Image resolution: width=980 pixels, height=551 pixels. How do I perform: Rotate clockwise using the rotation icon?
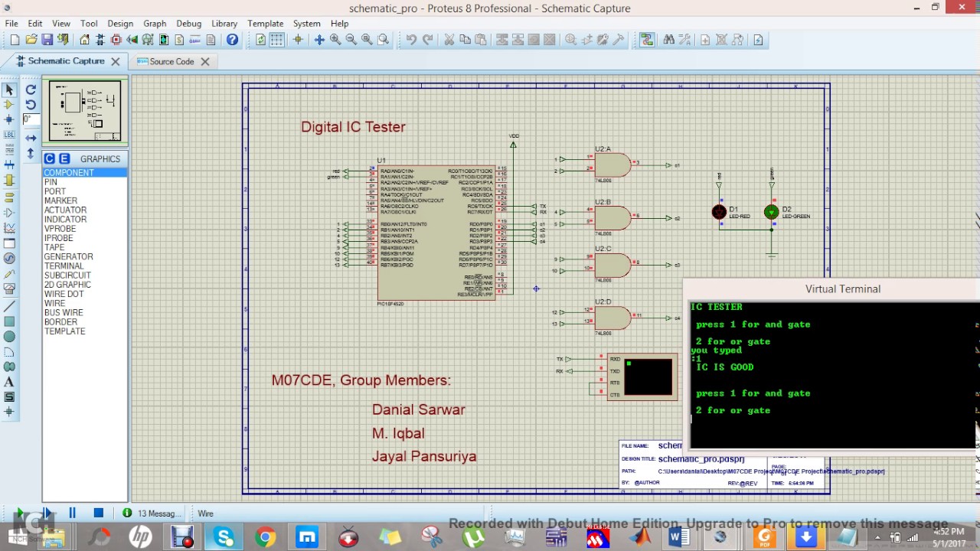point(31,90)
